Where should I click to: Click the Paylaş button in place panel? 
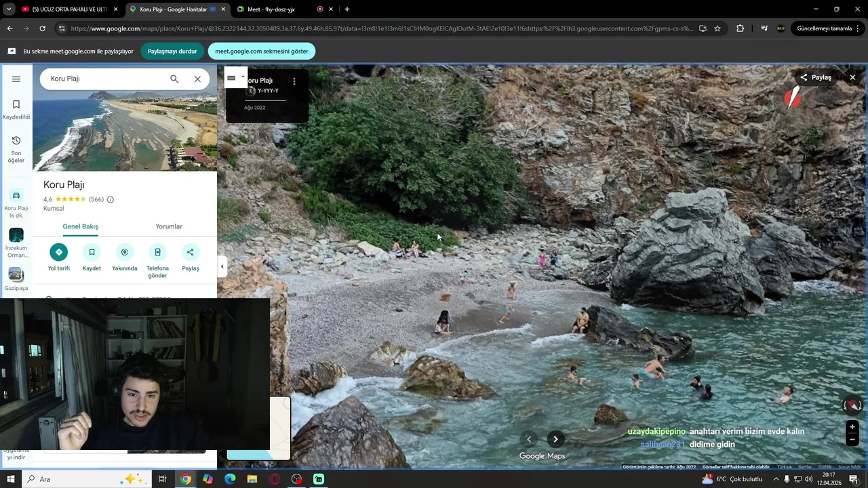191,258
